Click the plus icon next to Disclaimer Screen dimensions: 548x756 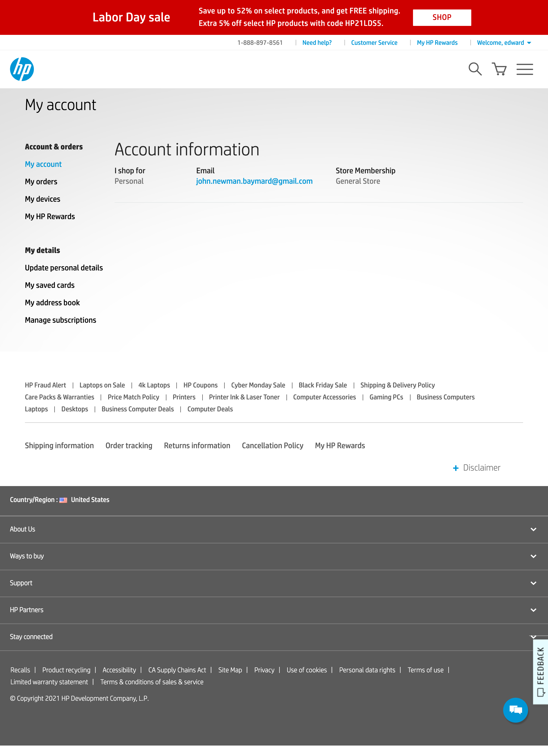tap(456, 468)
